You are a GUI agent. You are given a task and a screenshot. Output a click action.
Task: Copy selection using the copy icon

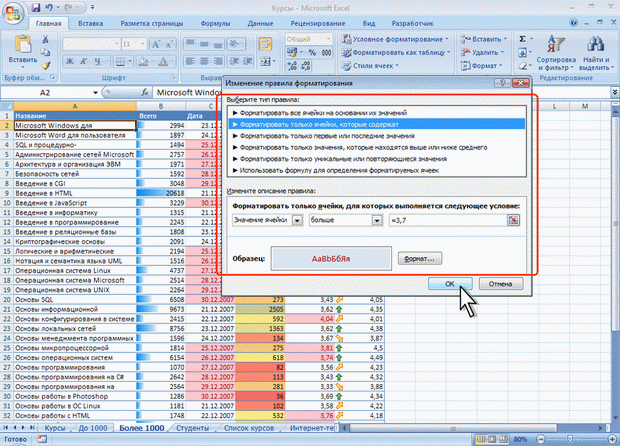point(45,52)
